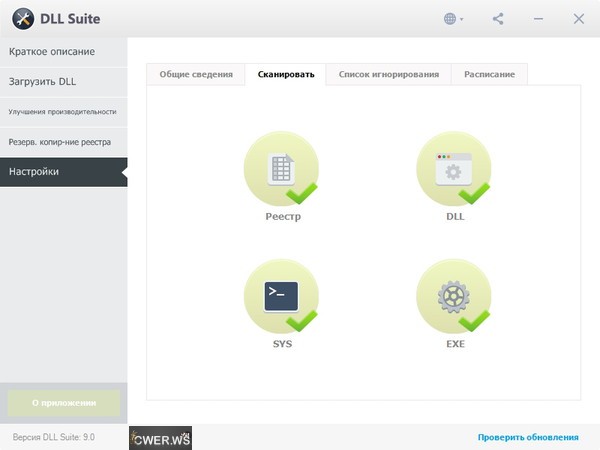Click the Проверить обновления link
Screen dimensions: 600x450
pyautogui.click(x=527, y=437)
